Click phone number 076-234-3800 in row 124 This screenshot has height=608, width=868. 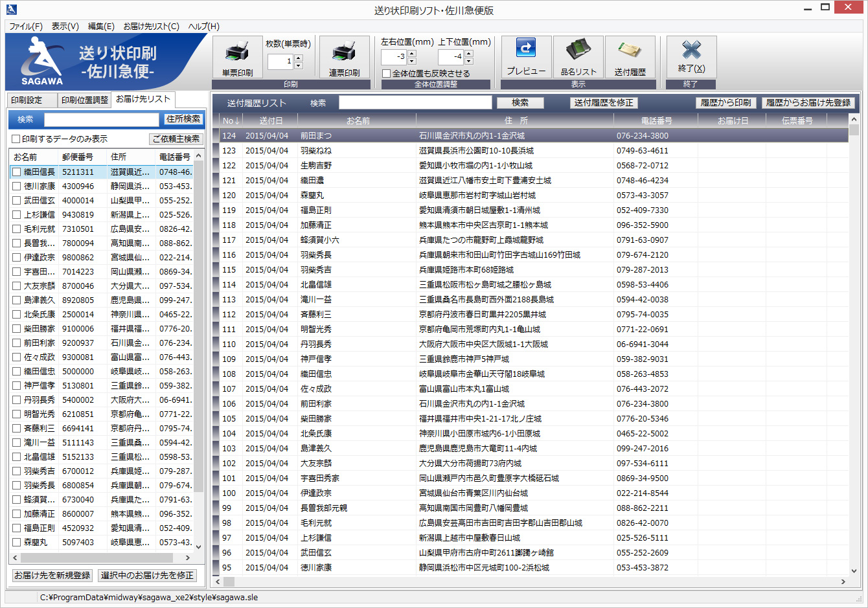click(x=643, y=136)
